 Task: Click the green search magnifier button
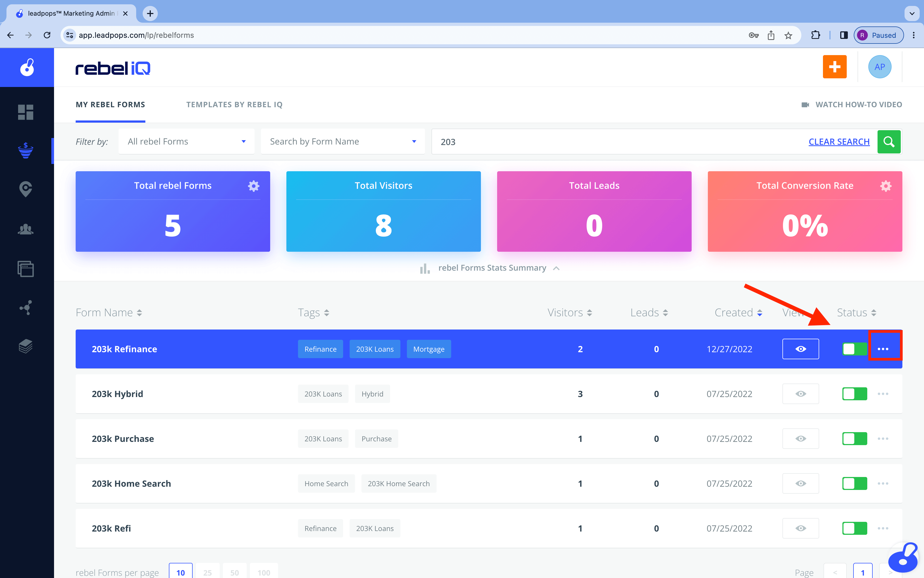click(x=888, y=142)
